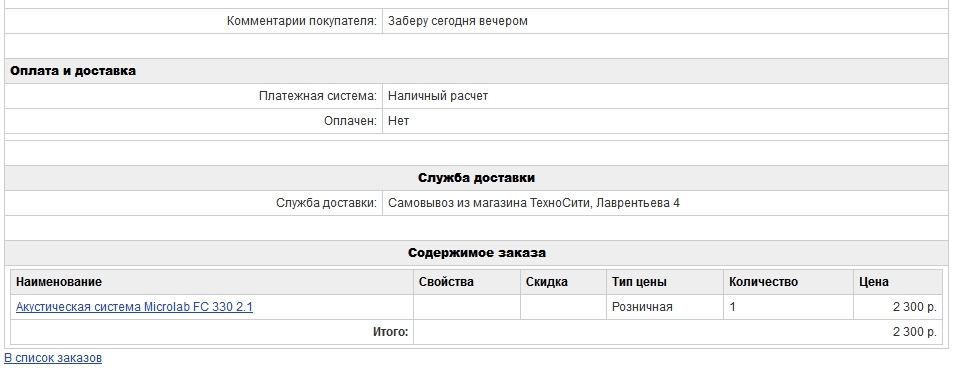This screenshot has height=373, width=979.
Task: Click the quantity value 1 cell
Action: coord(788,307)
